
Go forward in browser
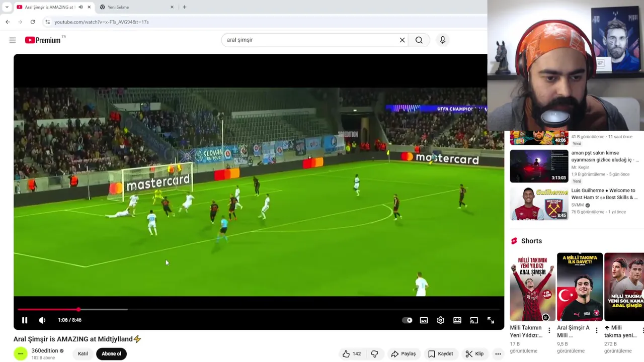(20, 22)
